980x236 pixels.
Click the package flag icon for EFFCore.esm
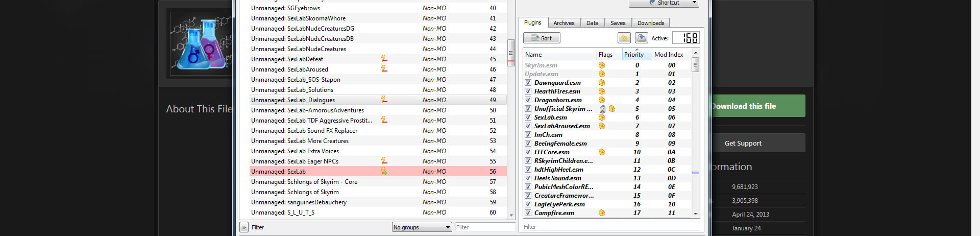point(602,152)
